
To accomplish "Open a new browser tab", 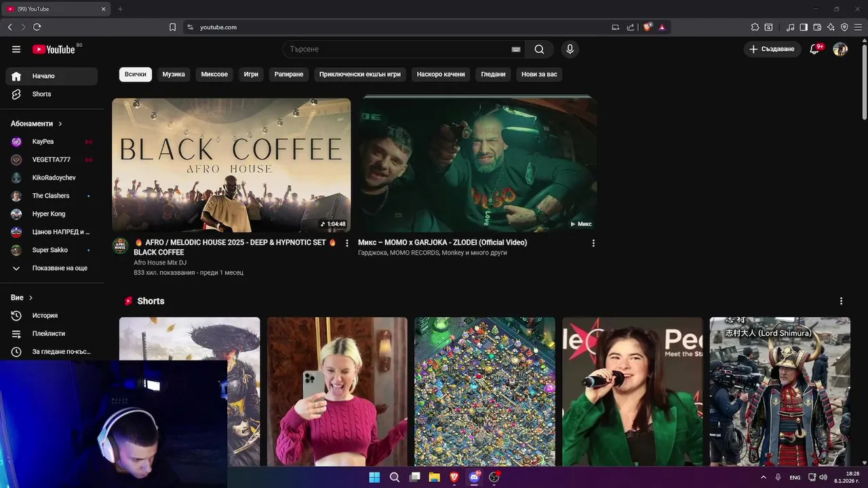I will coord(120,9).
